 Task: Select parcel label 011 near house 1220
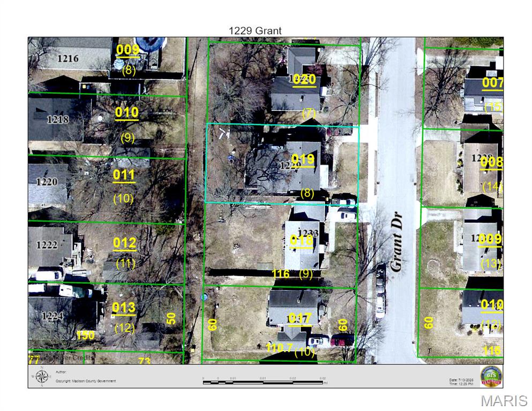(124, 175)
